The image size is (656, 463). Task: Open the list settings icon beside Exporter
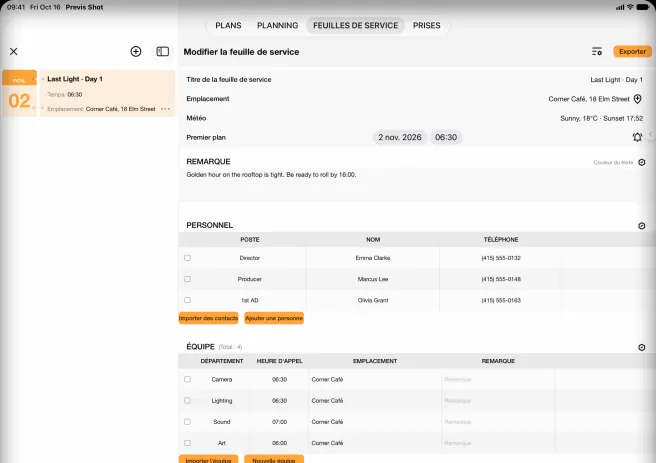[x=597, y=51]
